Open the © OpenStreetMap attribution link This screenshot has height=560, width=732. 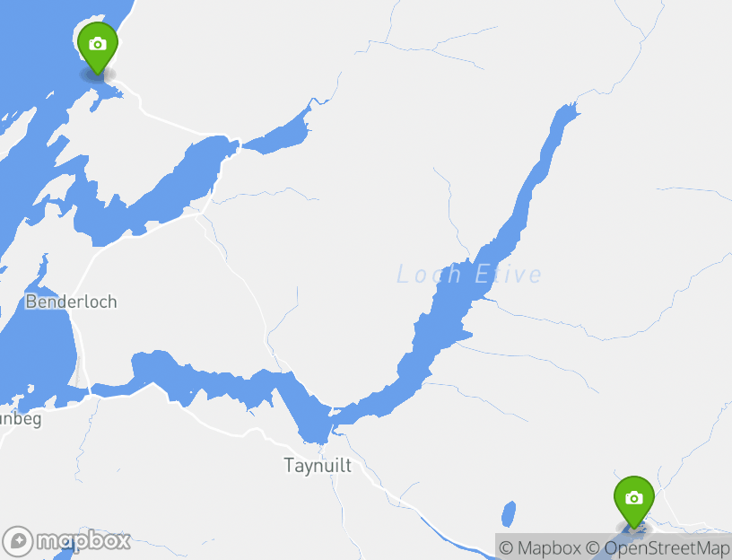coord(658,547)
